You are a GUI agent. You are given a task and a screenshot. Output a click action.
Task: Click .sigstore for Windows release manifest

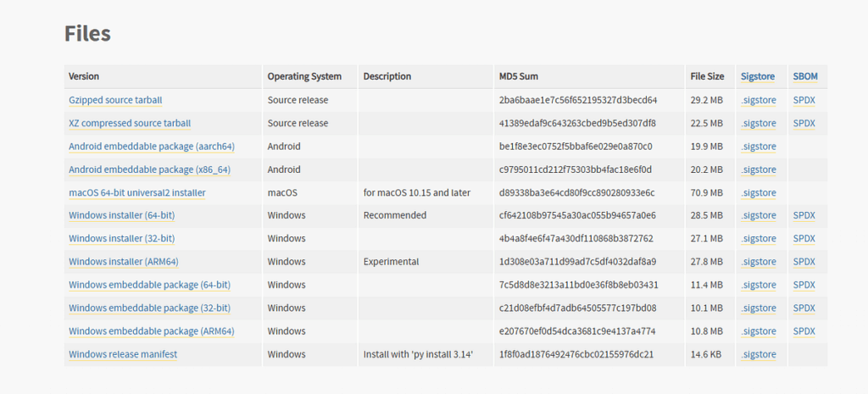[758, 354]
